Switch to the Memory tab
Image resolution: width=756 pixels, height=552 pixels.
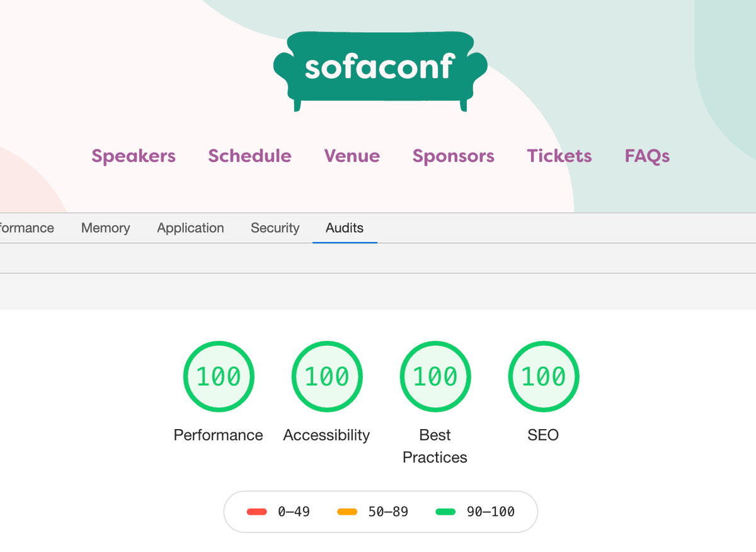coord(105,228)
